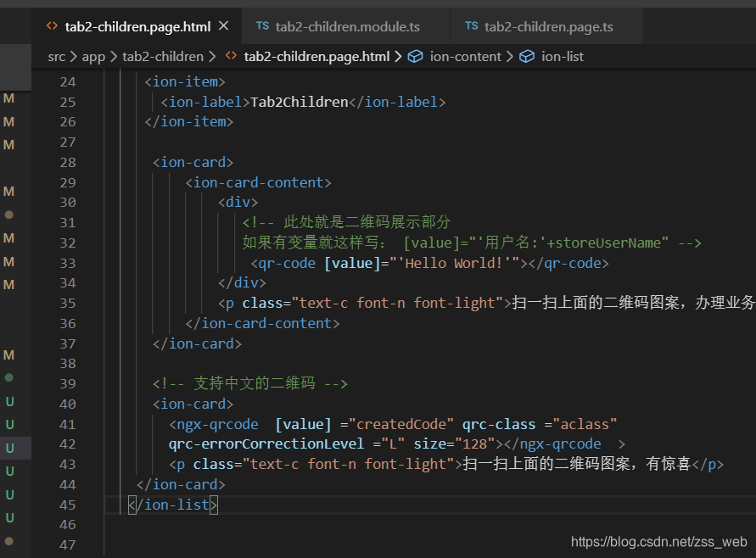Expand chevron after page.html breadcrumb
This screenshot has height=558, width=756.
pyautogui.click(x=398, y=57)
